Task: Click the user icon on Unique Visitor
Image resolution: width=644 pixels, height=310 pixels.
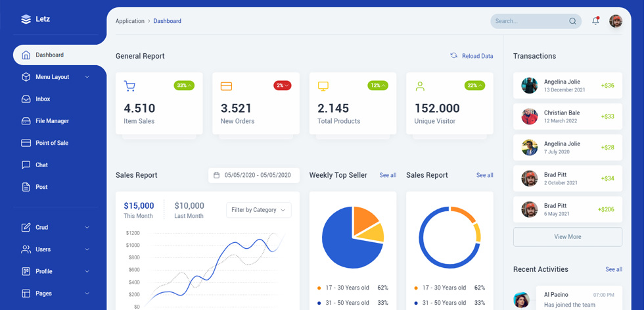Action: click(x=420, y=86)
